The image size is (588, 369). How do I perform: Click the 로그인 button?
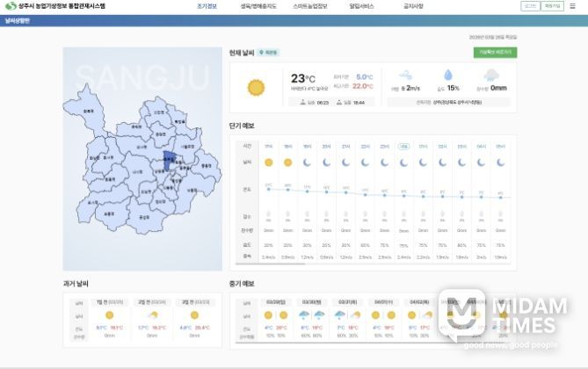(529, 6)
